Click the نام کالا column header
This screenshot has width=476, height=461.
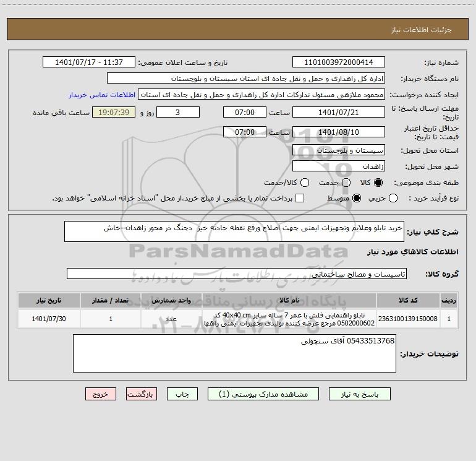pos(289,300)
